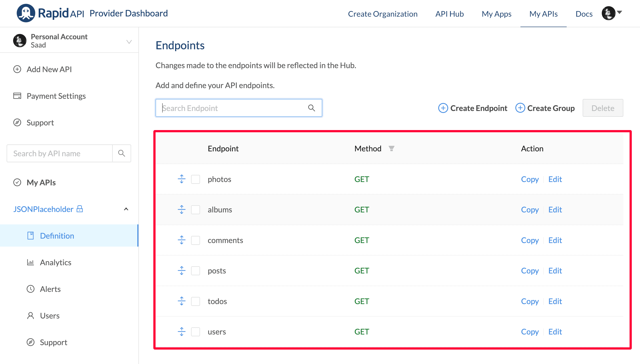640x364 pixels.
Task: Open Users in the sidebar
Action: [50, 315]
